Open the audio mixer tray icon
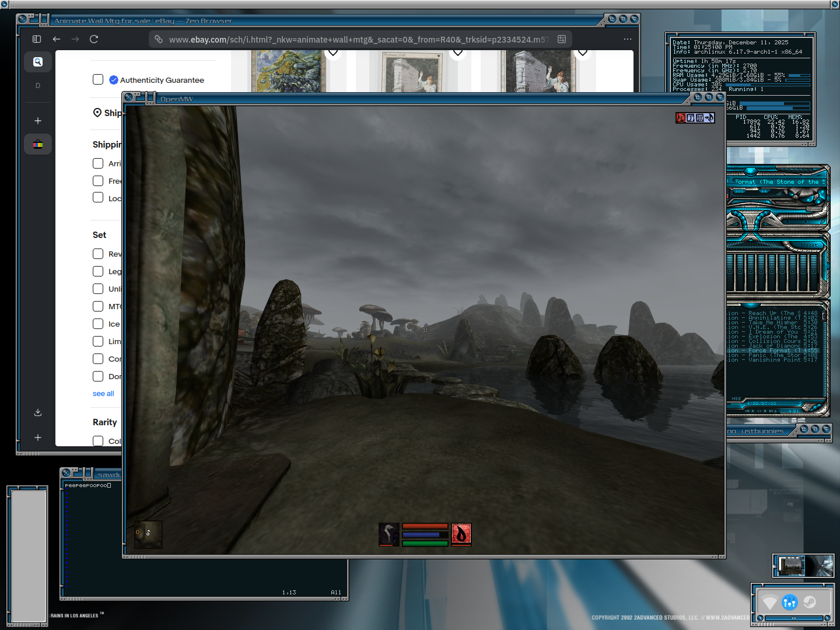The width and height of the screenshot is (840, 630). (790, 602)
